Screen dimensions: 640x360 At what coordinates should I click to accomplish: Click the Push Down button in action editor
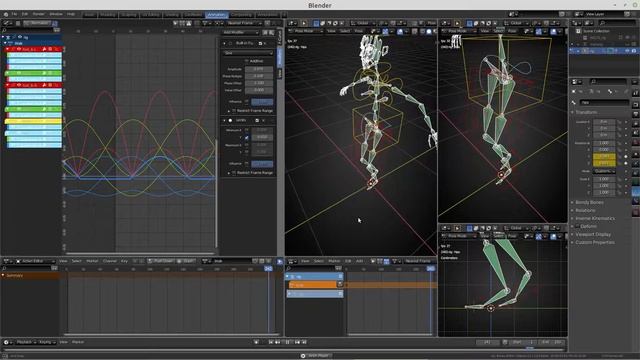click(160, 261)
